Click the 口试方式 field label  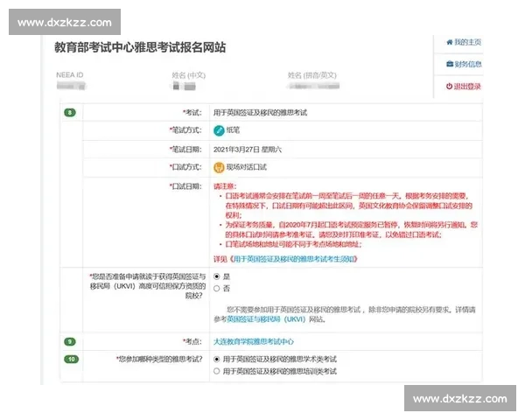(185, 167)
